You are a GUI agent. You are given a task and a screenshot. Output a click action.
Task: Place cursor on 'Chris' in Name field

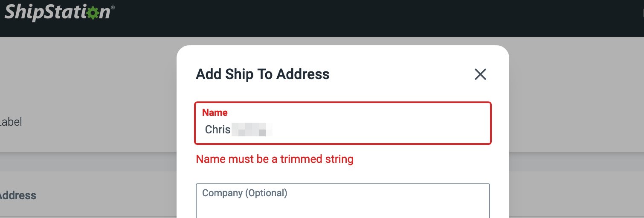(218, 129)
